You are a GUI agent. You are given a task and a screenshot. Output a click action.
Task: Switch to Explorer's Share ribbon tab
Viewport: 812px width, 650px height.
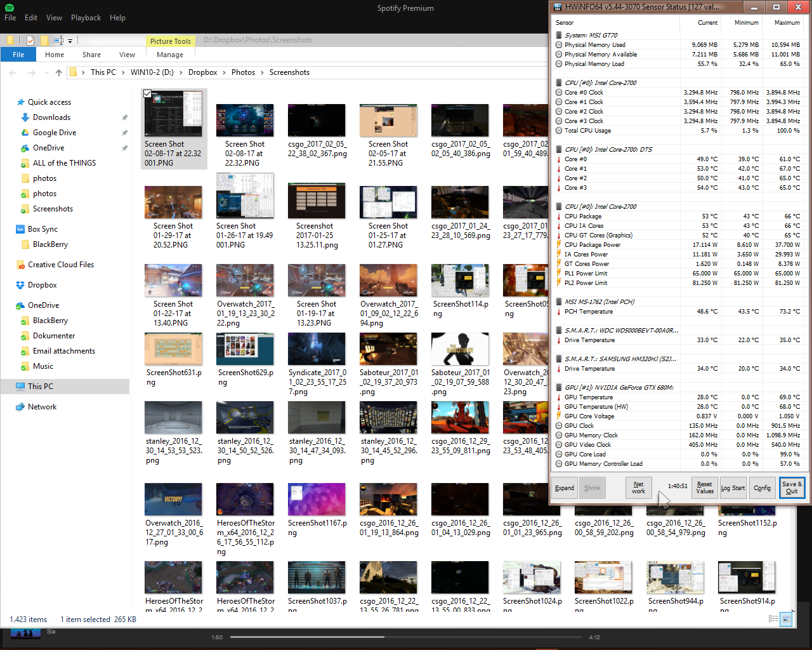(x=91, y=55)
